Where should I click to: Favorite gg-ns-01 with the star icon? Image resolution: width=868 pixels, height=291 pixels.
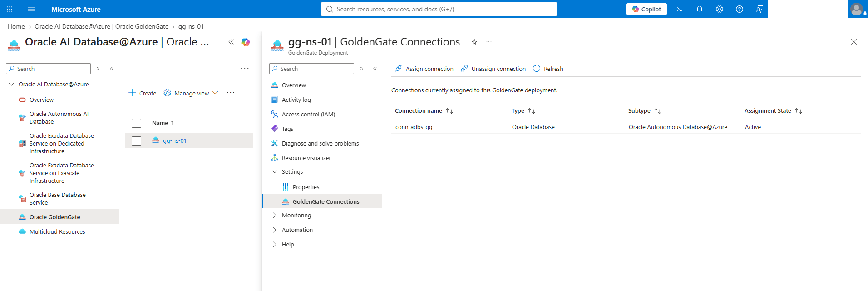pos(474,42)
